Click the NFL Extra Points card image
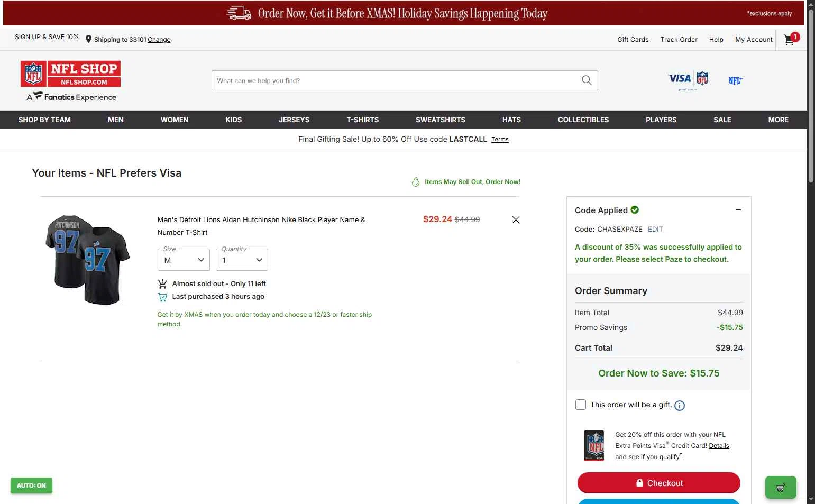Screen dimensions: 815x504 (594, 445)
